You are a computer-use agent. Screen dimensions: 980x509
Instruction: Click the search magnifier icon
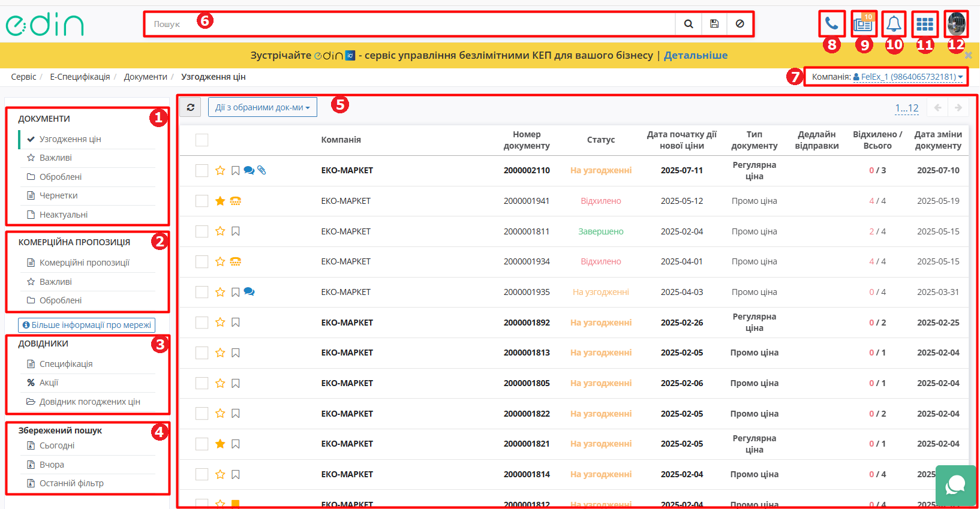click(689, 24)
